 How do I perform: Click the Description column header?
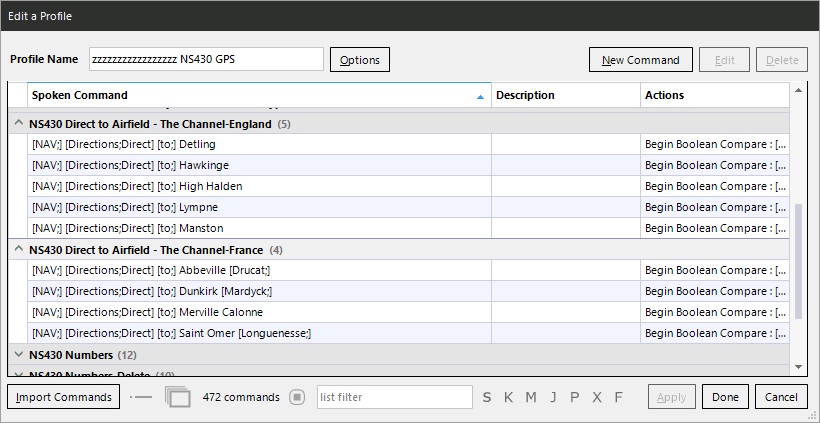click(565, 95)
